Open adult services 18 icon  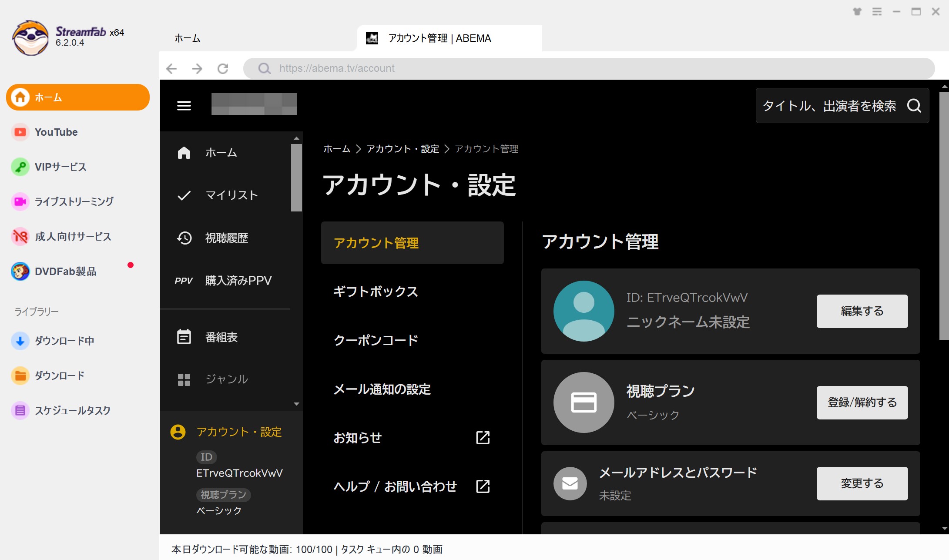[20, 236]
